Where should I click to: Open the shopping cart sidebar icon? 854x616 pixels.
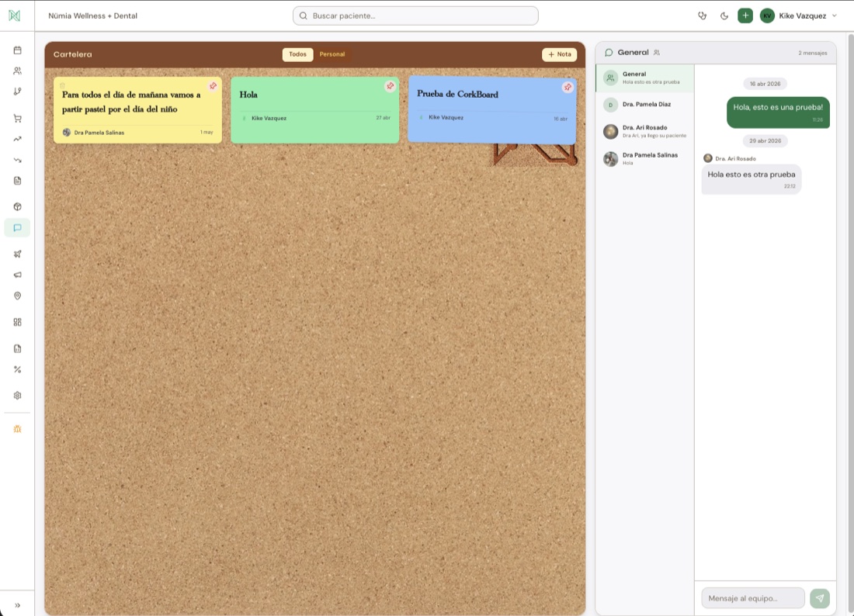click(17, 118)
